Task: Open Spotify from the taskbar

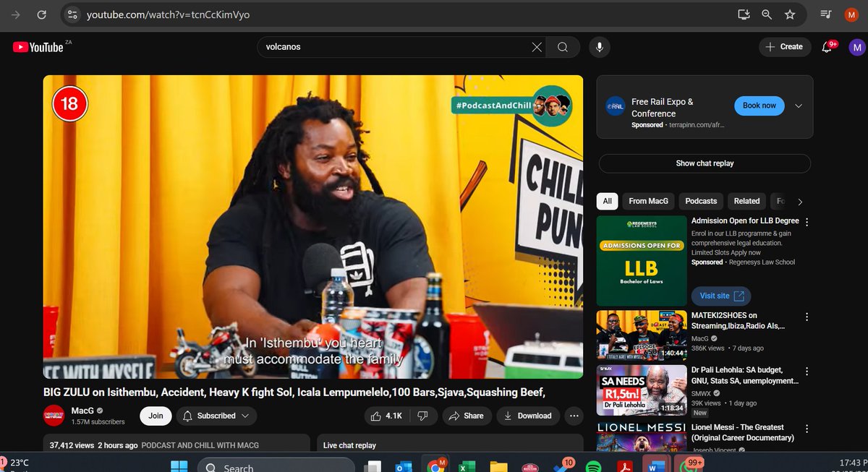Action: click(593, 467)
